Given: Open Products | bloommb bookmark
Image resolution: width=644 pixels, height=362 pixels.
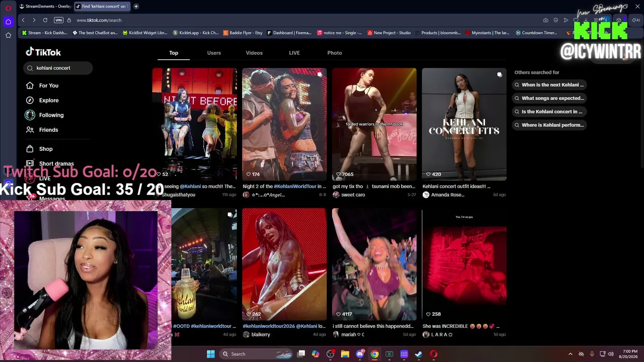Looking at the screenshot, I should (x=437, y=33).
